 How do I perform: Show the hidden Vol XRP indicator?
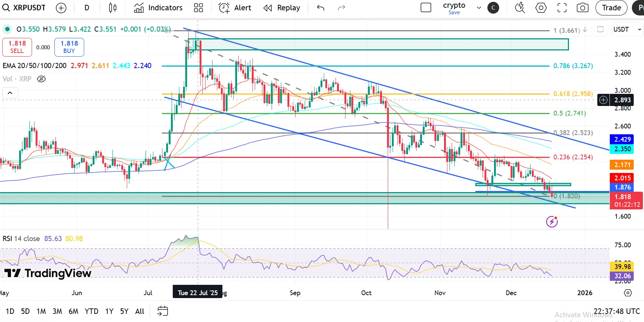point(41,79)
